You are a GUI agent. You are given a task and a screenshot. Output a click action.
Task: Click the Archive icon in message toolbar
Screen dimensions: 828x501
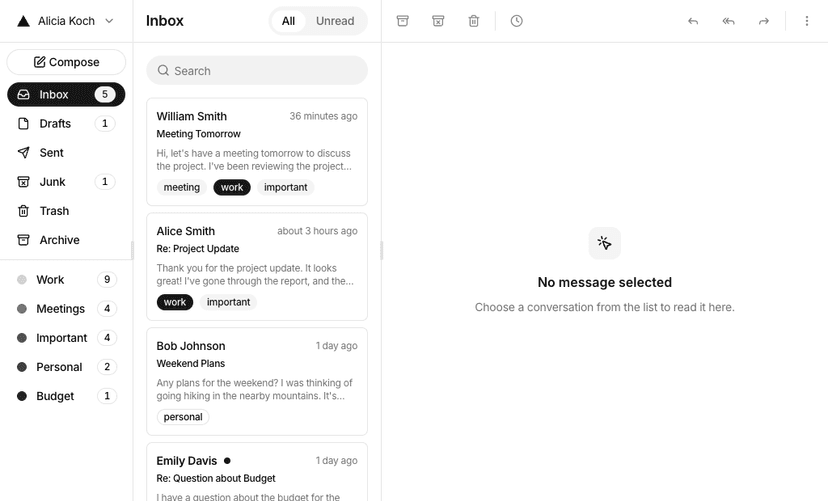(402, 21)
